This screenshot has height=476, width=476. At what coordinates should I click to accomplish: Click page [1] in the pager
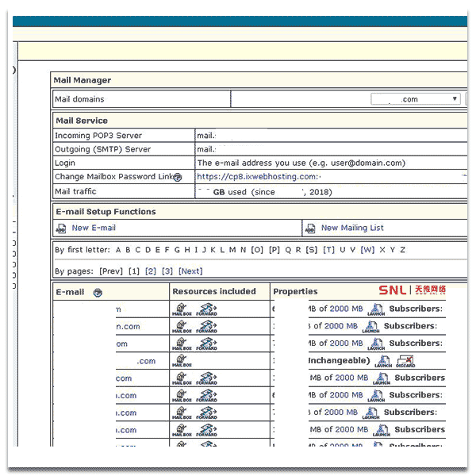[x=134, y=271]
